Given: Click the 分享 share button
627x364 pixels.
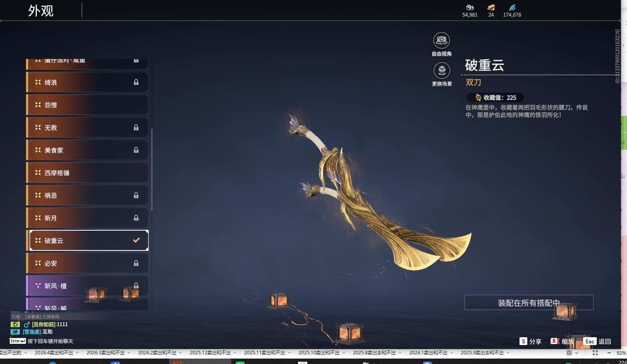Looking at the screenshot, I should coord(530,341).
